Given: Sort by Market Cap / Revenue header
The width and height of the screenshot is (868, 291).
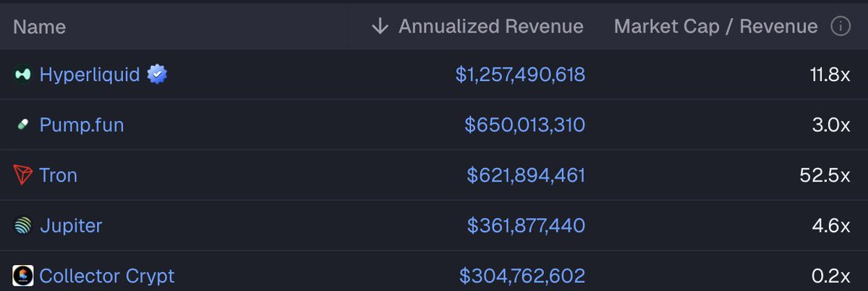Looking at the screenshot, I should click(x=716, y=27).
